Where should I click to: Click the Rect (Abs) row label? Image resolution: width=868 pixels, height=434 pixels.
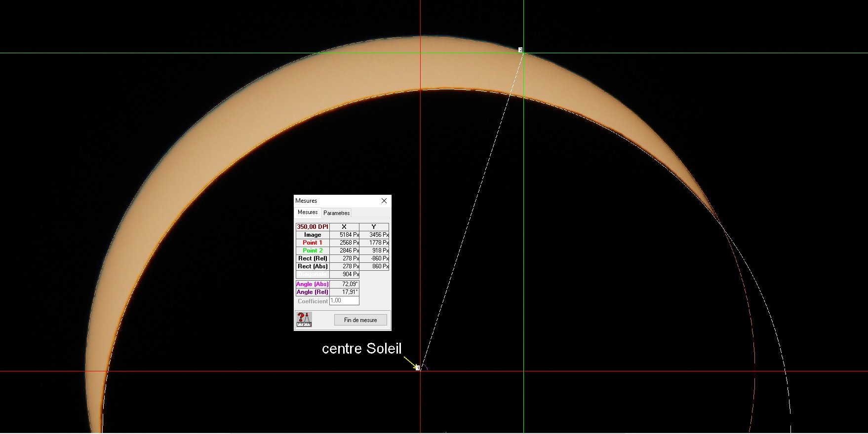pos(313,266)
